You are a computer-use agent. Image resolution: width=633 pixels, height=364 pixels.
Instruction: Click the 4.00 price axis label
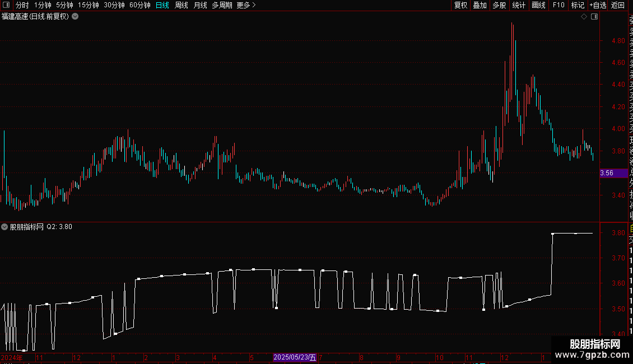point(618,129)
